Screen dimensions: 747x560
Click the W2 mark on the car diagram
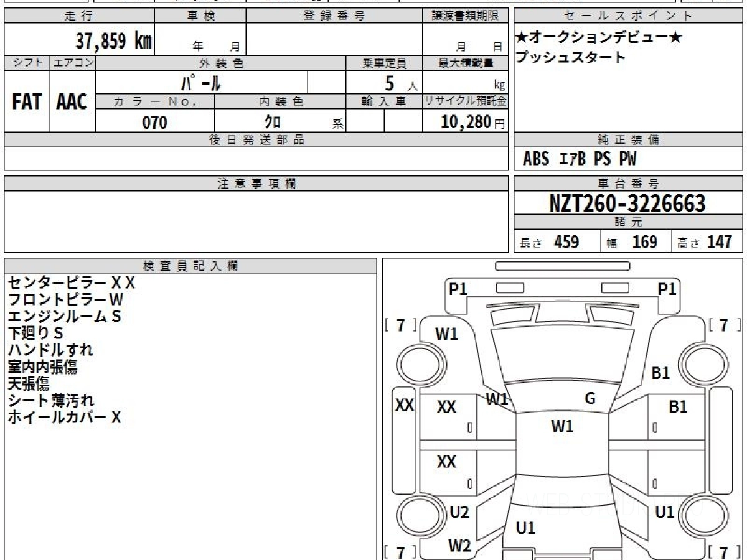(459, 546)
